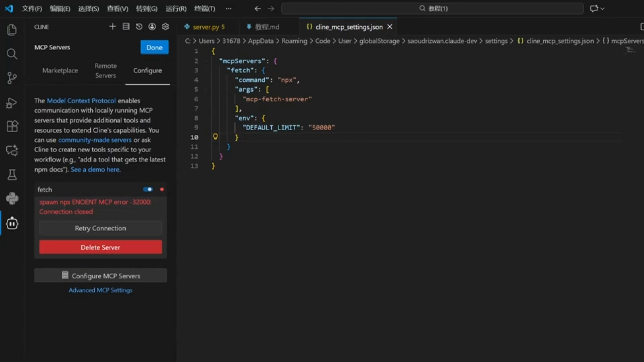Open Cline history clock icon
This screenshot has height=362, width=644.
point(139,27)
